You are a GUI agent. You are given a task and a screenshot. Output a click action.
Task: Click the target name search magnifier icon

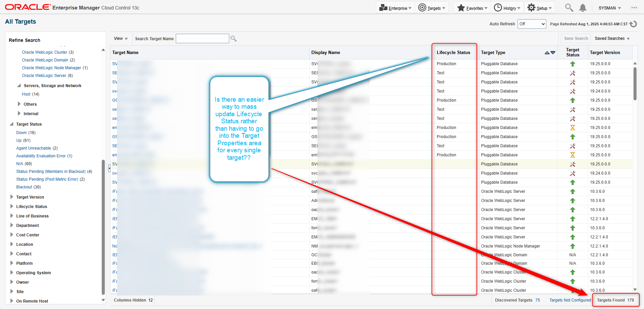pos(234,39)
